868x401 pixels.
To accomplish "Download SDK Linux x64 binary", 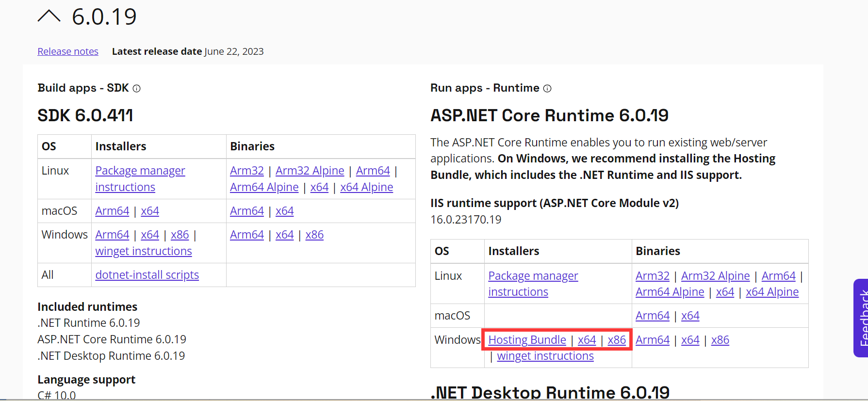I will 319,187.
